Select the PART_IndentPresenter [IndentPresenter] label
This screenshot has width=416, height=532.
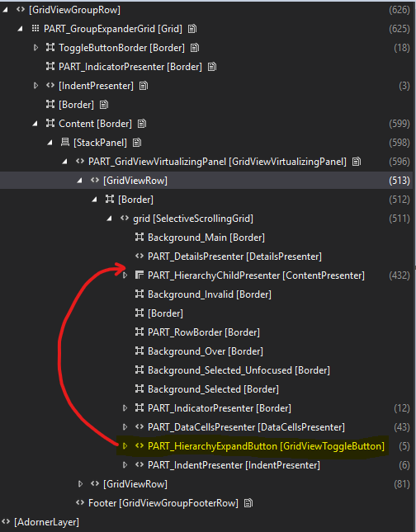tap(234, 465)
